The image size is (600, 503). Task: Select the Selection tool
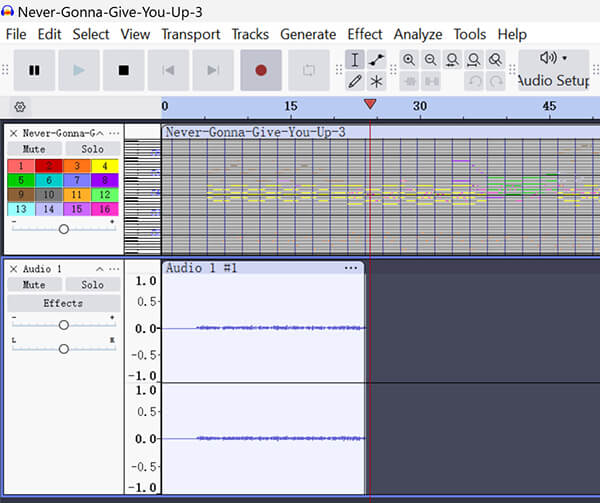[355, 60]
